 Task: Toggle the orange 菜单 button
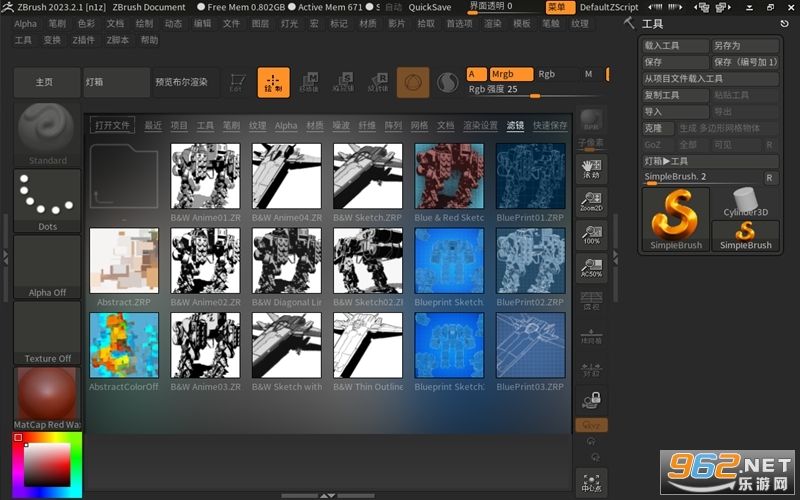tap(560, 7)
